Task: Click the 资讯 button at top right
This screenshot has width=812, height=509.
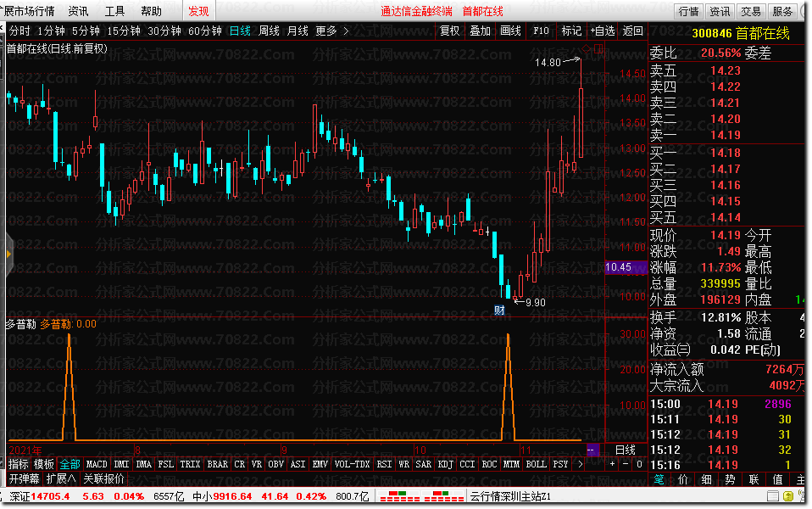Action: tap(720, 11)
